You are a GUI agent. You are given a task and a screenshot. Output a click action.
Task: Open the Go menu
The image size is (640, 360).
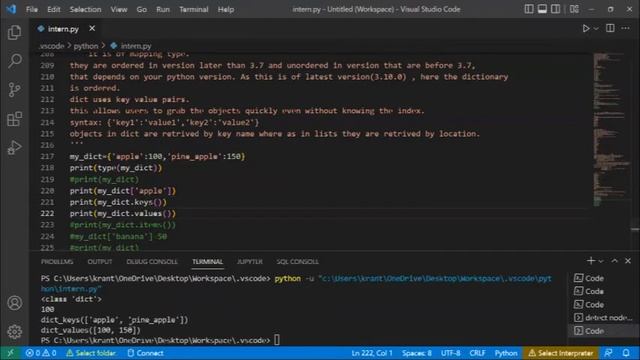[x=142, y=9]
